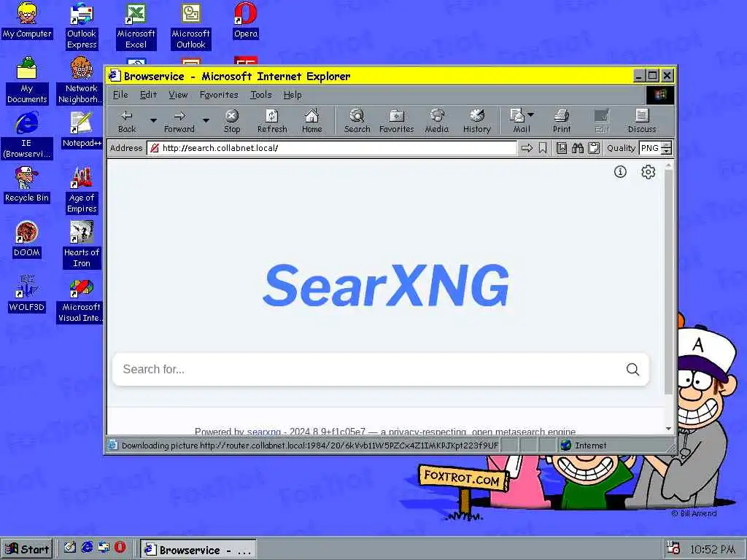Click Internet Explorer quick launch icon
The image size is (747, 560).
pos(87,547)
